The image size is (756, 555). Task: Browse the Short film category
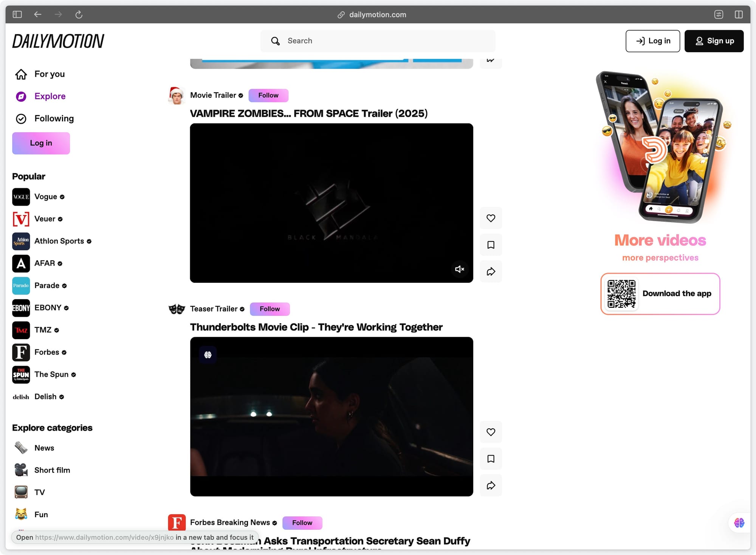52,470
